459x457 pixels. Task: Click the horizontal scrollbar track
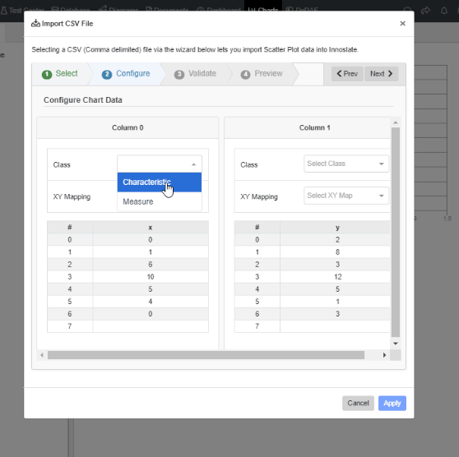point(206,355)
